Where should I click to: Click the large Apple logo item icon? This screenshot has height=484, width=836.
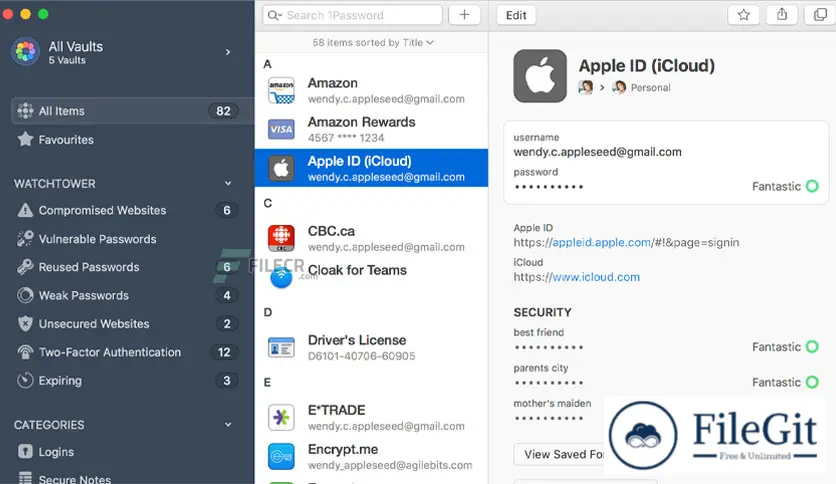pyautogui.click(x=540, y=76)
